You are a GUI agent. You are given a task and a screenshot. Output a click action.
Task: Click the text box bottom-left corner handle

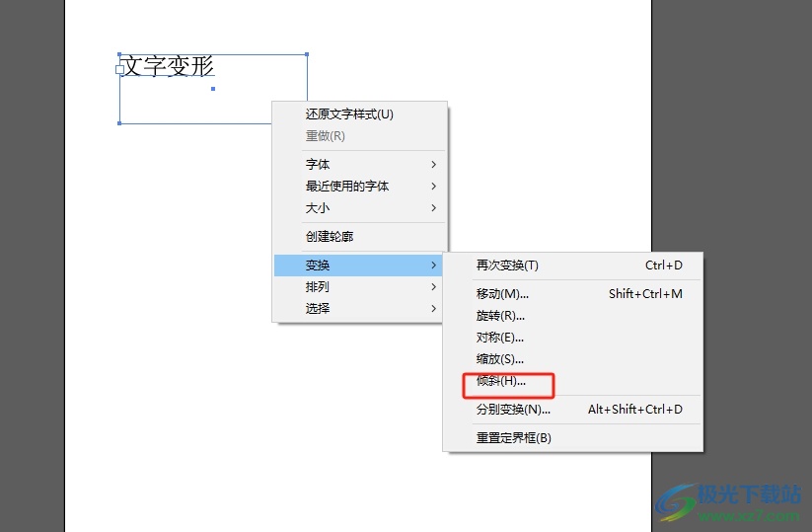coord(119,123)
